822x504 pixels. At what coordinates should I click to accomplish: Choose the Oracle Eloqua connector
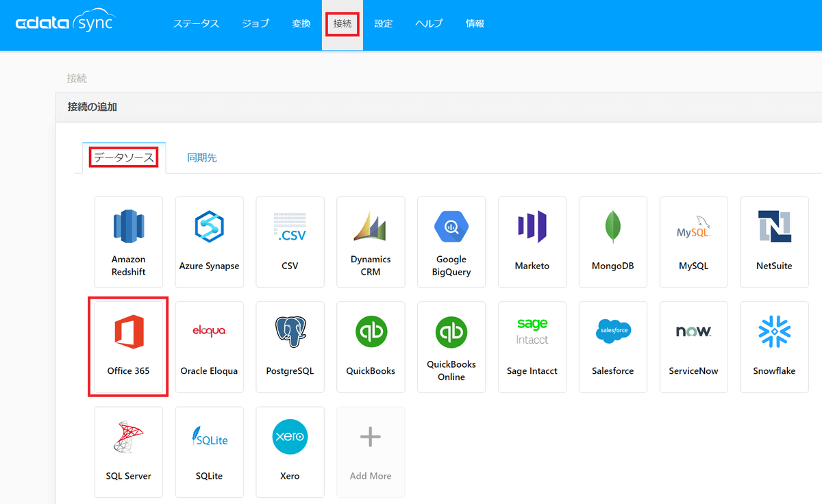pyautogui.click(x=210, y=347)
